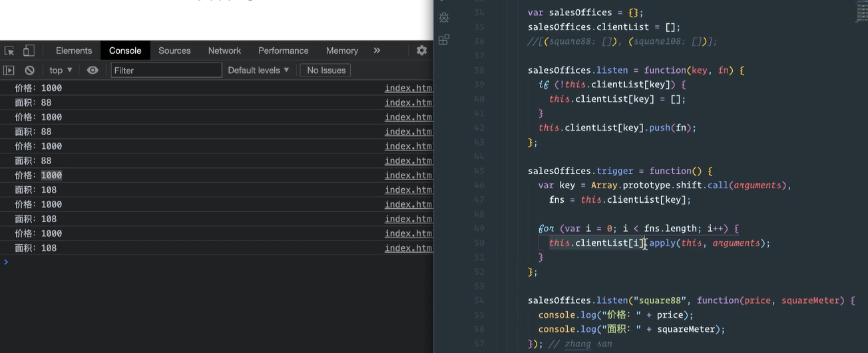Open DevTools settings gear
The height and width of the screenshot is (353, 868).
(x=421, y=51)
